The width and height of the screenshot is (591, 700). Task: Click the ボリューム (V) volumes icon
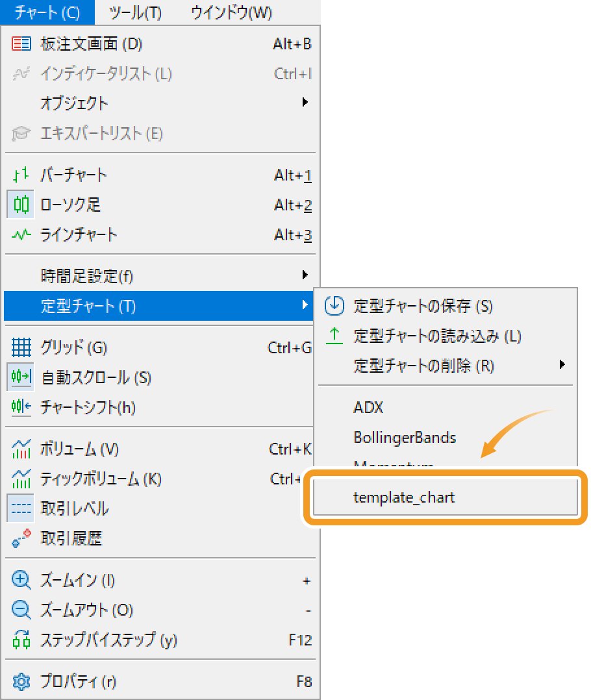tap(21, 449)
